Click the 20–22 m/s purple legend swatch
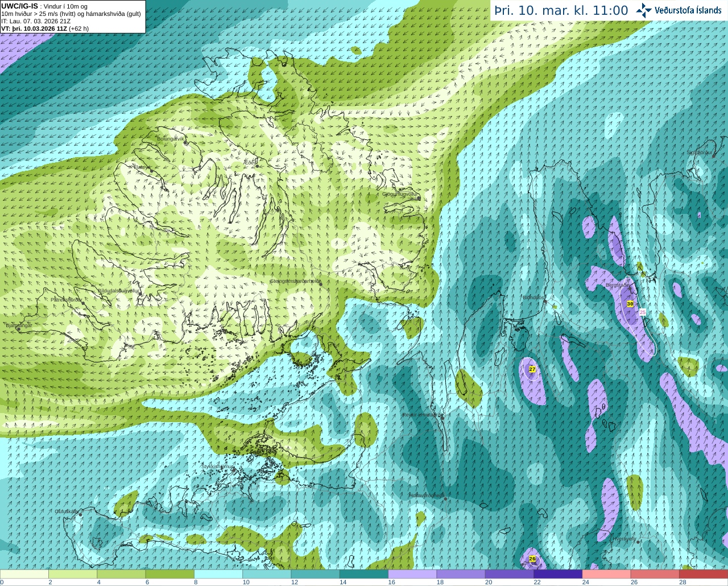The height and width of the screenshot is (586, 728). 510,574
